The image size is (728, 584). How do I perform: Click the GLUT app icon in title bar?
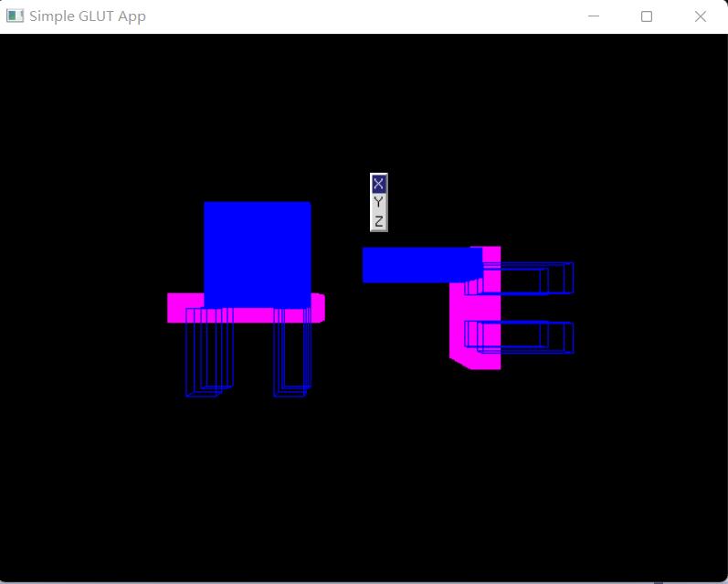click(15, 16)
